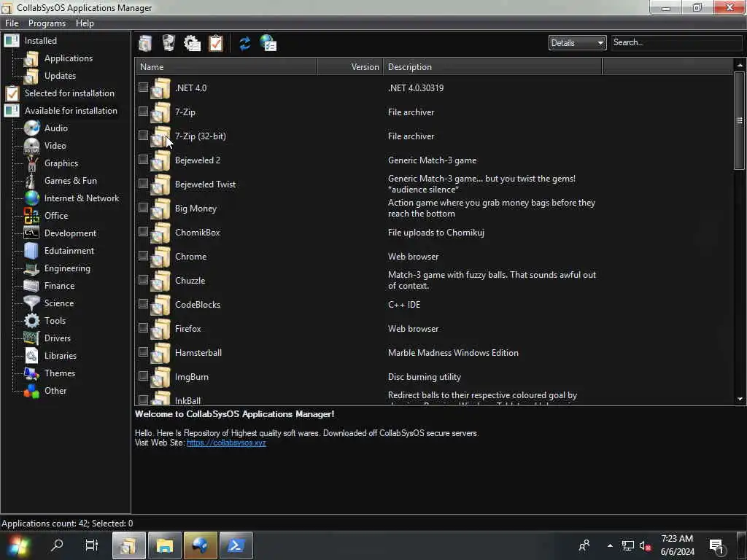Check the Bejeweled Twist checkbox
The width and height of the screenshot is (747, 560).
tap(143, 183)
